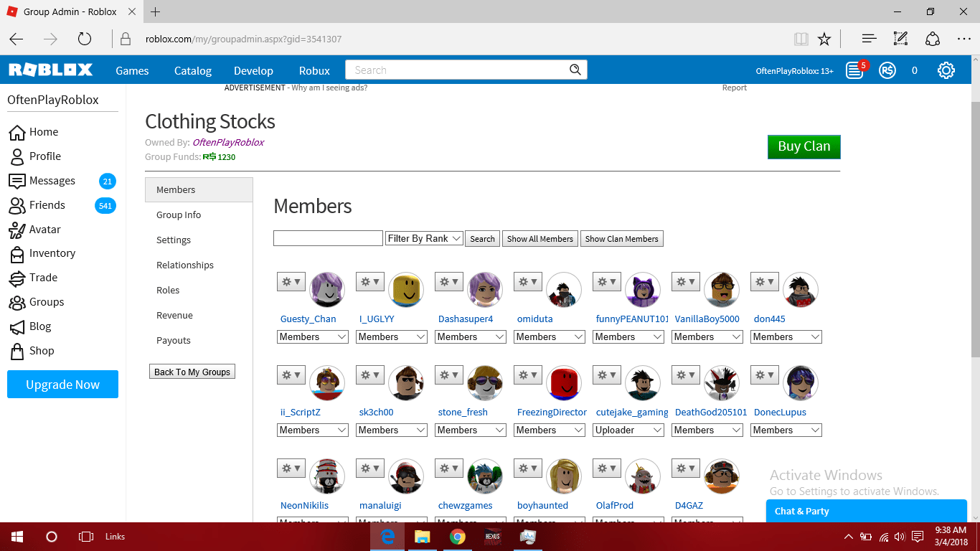Open the Roblox home logo
This screenshot has width=980, height=551.
pos(50,70)
